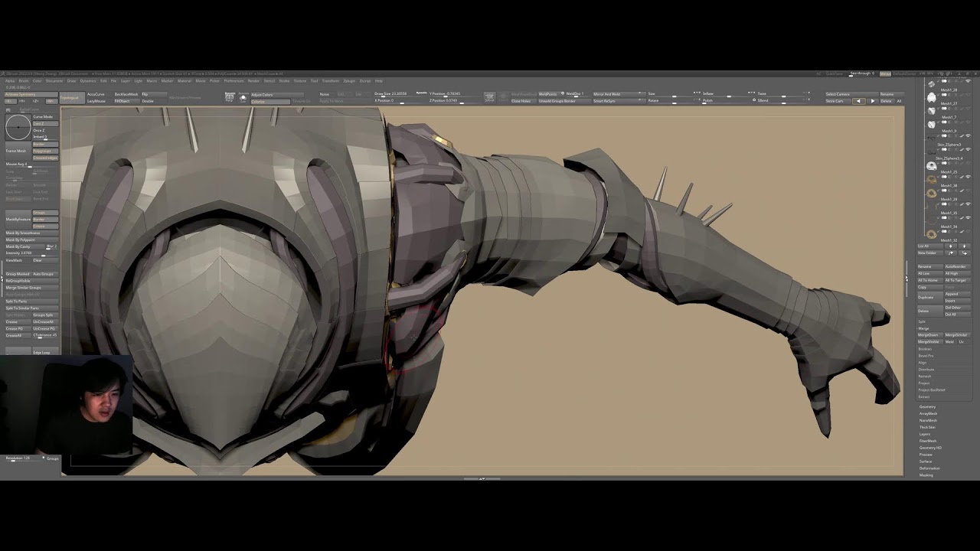Toggle BackfaceMask
The image size is (980, 551).
126,94
